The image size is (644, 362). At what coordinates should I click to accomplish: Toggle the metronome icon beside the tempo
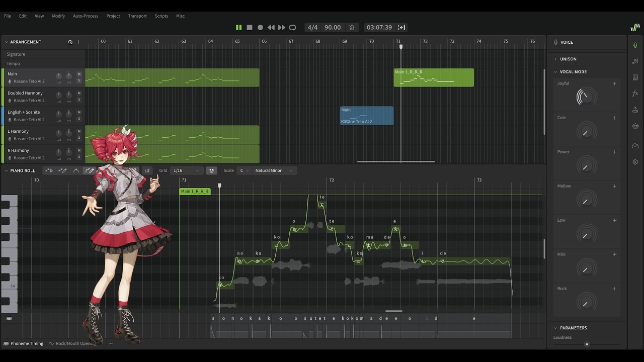pos(352,28)
